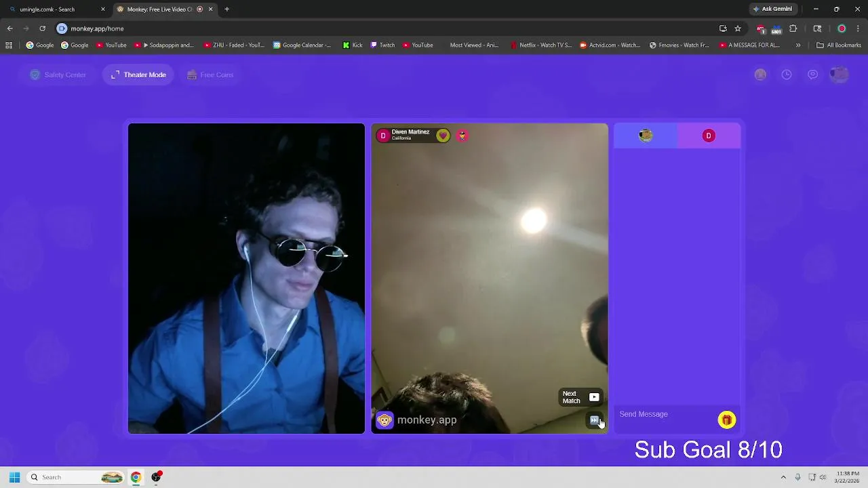Open the chat messages icon in the page header
The width and height of the screenshot is (868, 488).
tap(812, 75)
